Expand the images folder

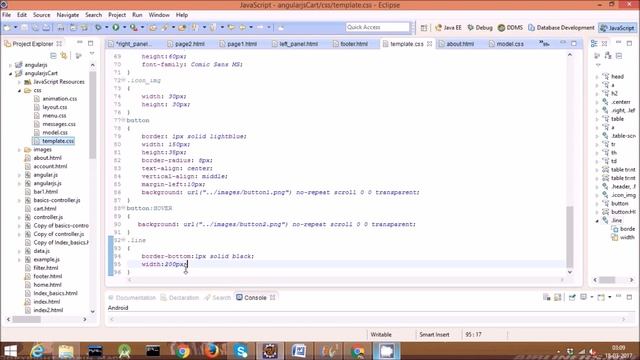click(x=19, y=150)
